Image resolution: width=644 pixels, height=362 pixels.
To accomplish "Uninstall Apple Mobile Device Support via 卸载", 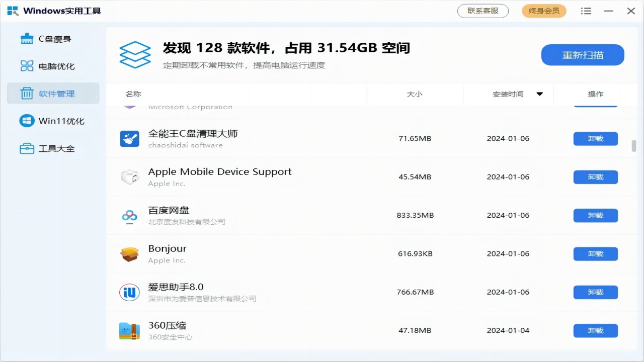I will (x=595, y=177).
